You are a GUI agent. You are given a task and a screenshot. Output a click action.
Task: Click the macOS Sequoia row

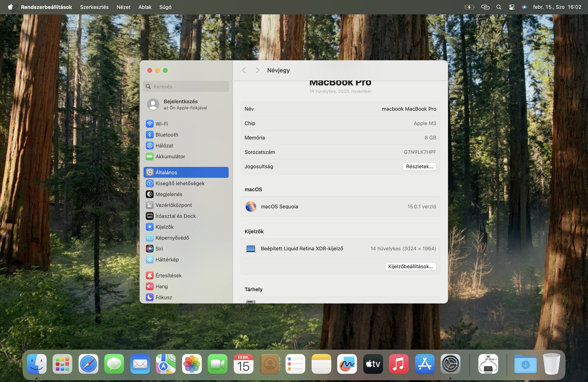coord(340,207)
